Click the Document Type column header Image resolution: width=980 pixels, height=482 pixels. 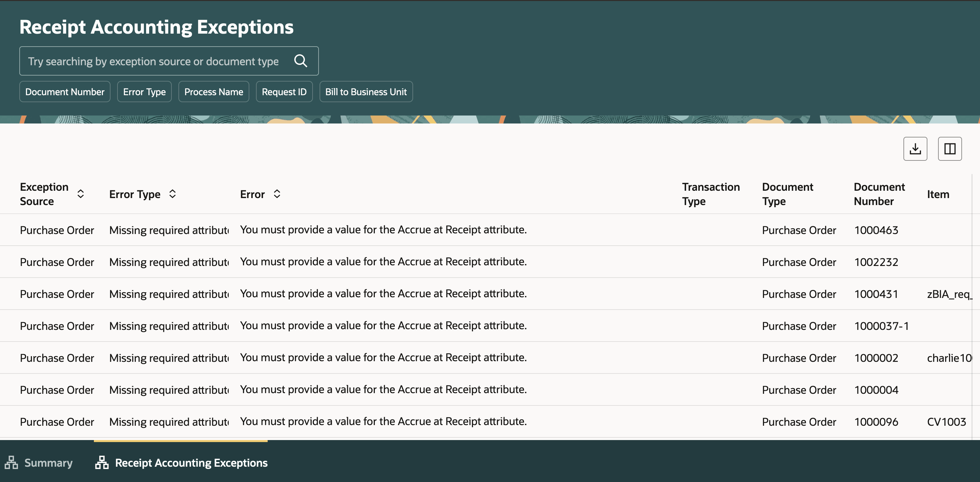[x=787, y=194]
